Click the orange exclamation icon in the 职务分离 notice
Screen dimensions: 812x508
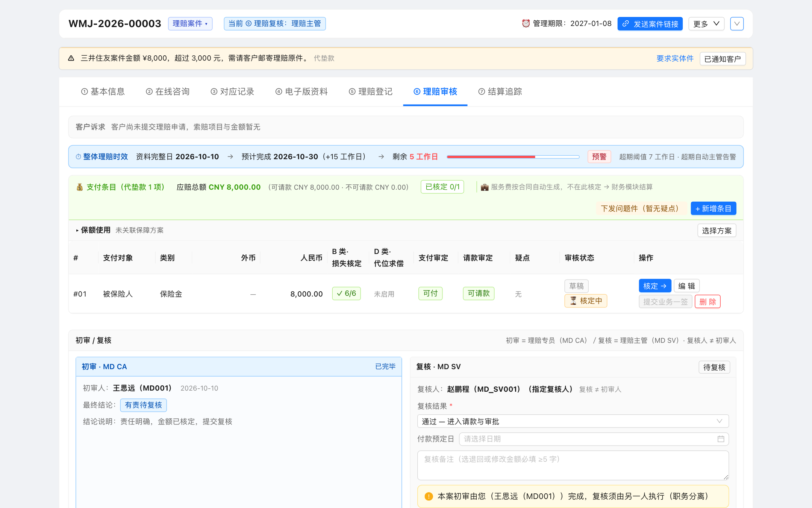point(429,496)
